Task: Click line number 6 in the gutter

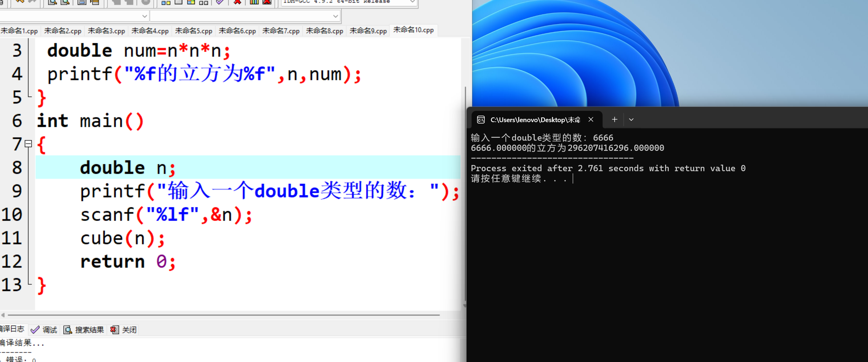Action: [17, 121]
